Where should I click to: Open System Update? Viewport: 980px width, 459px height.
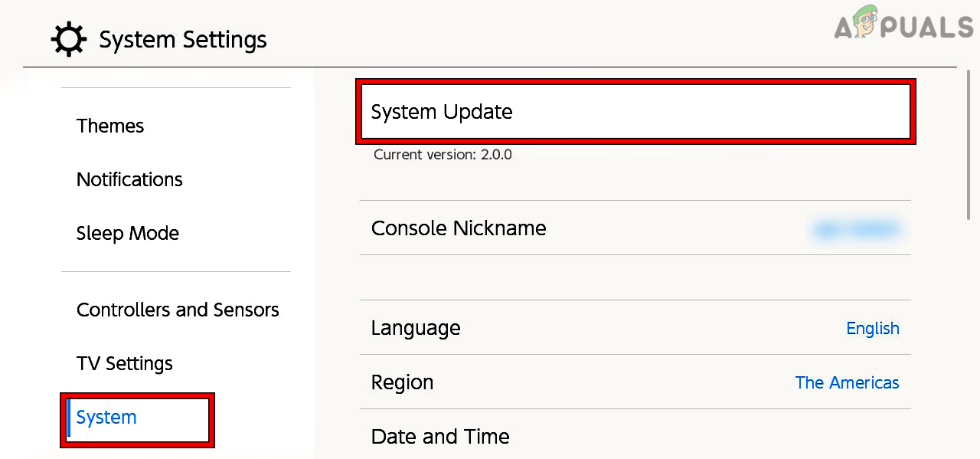pos(635,111)
